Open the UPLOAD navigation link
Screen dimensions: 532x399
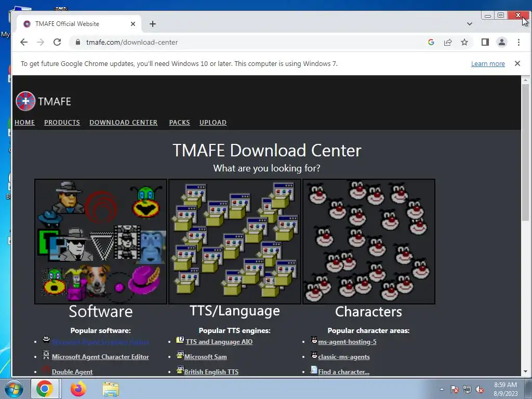coord(213,123)
